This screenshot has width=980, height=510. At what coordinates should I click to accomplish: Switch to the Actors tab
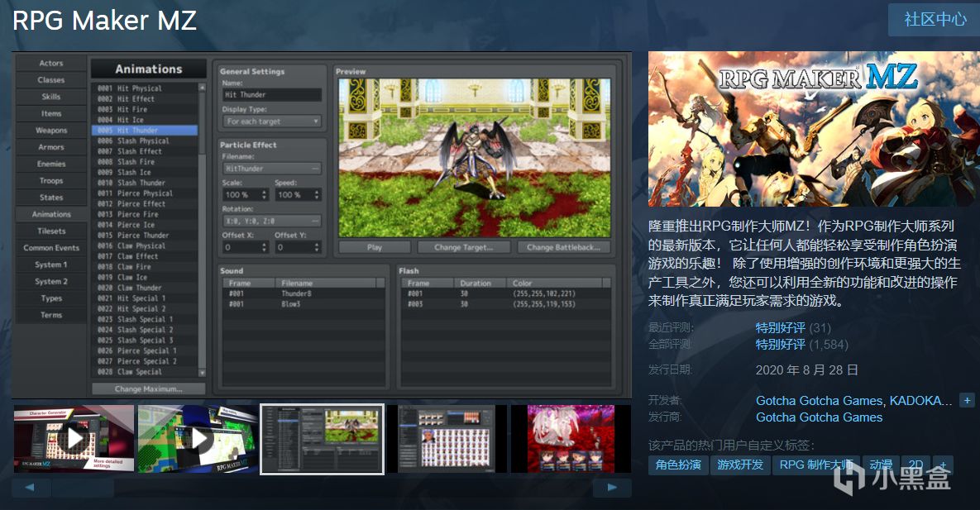click(51, 63)
